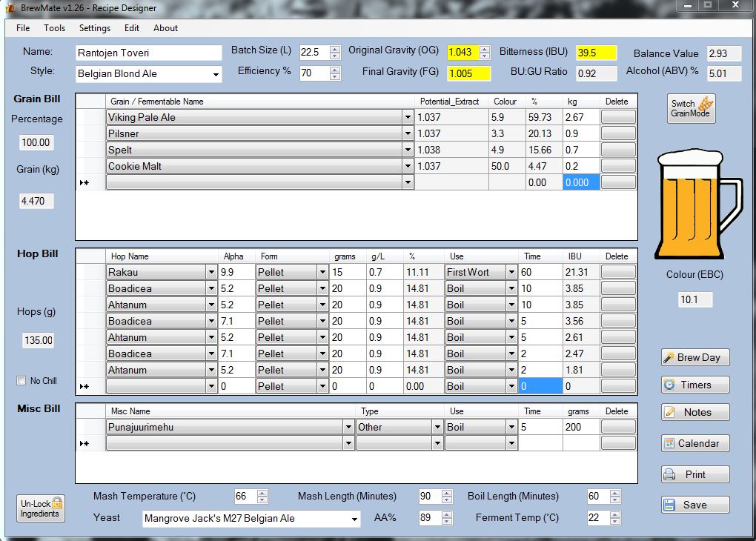Screen dimensions: 756x541
Task: Launch Timers using the clock icon
Action: (x=694, y=385)
